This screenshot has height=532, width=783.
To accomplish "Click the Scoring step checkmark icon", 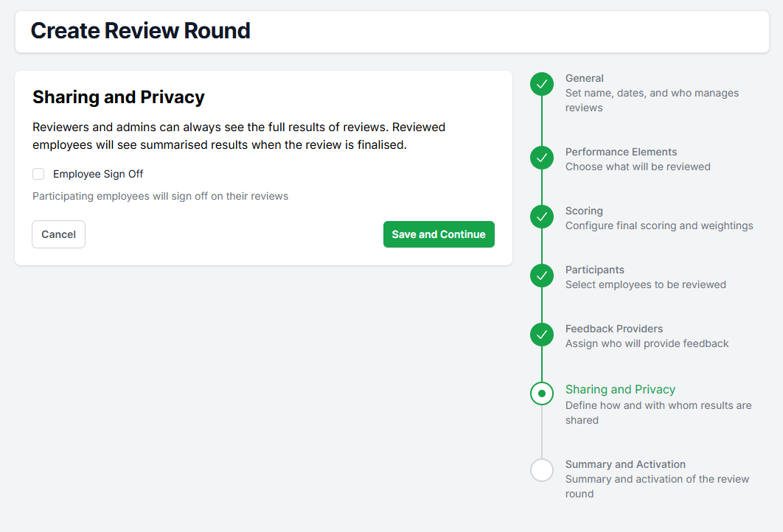I will pyautogui.click(x=542, y=217).
